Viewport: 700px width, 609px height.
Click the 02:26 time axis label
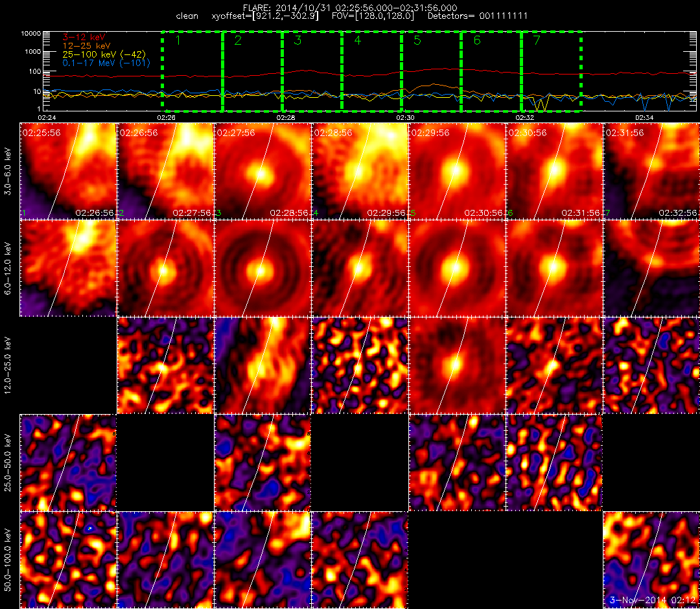[166, 118]
